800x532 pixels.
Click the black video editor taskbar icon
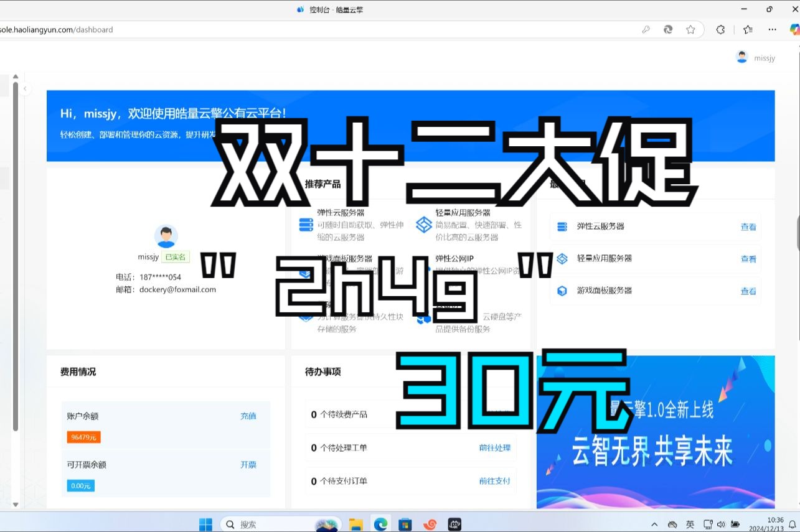(x=454, y=525)
